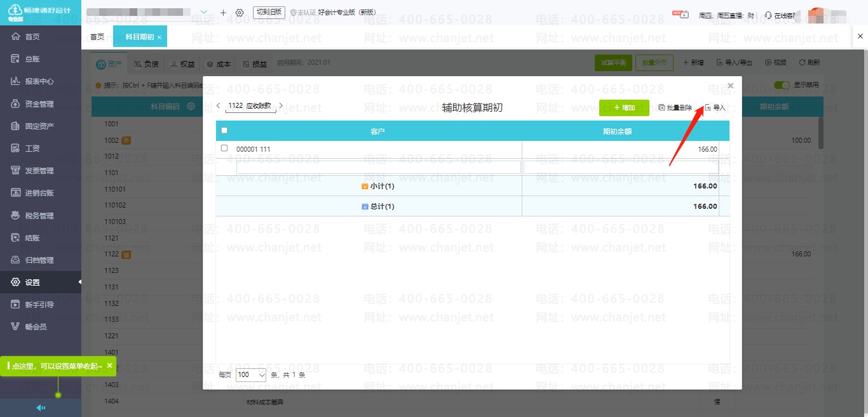
Task: Expand the company name dropdown arrow
Action: coord(204,13)
